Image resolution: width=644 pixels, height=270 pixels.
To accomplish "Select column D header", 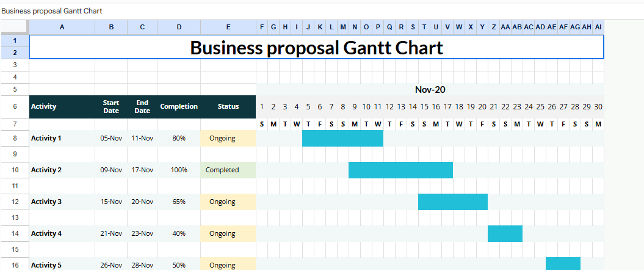I will (179, 27).
